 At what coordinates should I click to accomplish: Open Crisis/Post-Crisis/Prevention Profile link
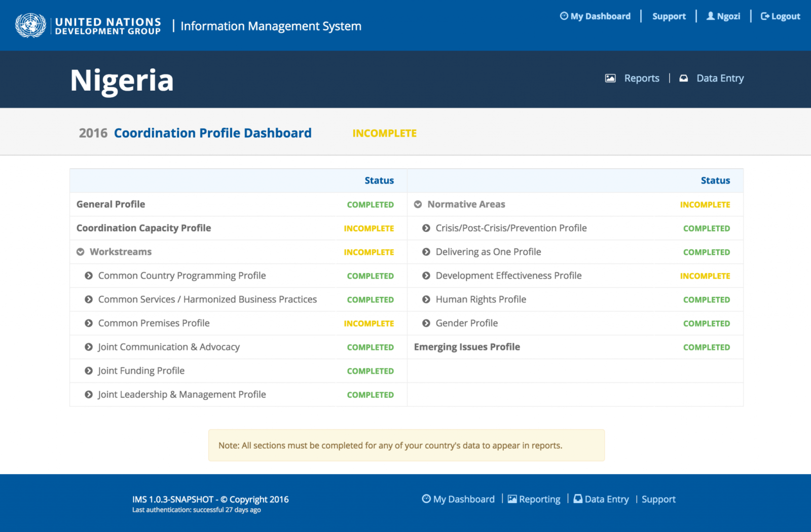(x=511, y=228)
